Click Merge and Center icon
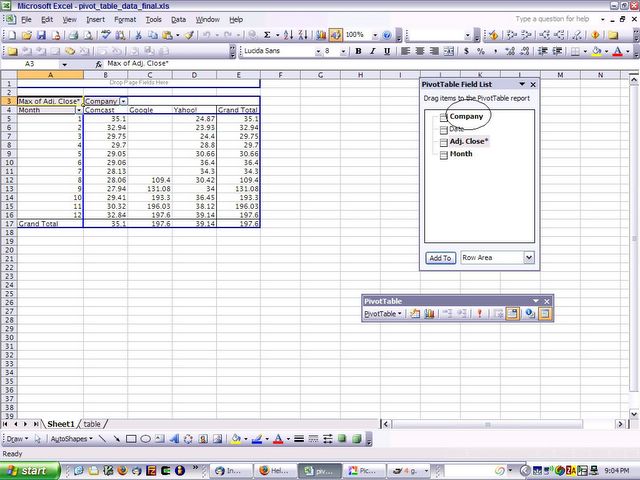Viewport: 640px width, 480px height. pyautogui.click(x=449, y=51)
